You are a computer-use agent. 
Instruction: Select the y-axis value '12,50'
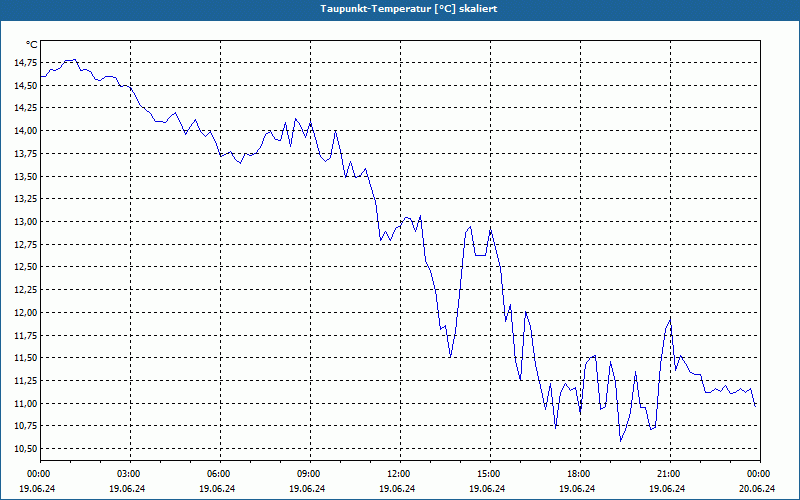pos(26,267)
